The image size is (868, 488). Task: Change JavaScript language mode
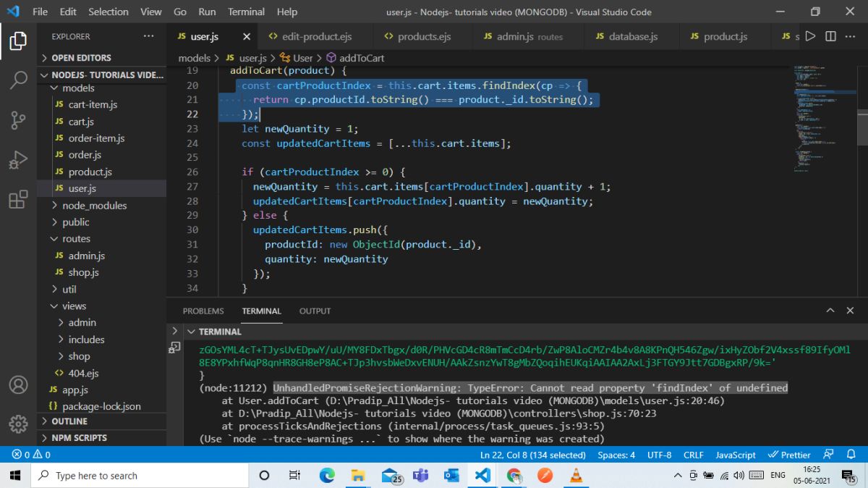click(735, 455)
